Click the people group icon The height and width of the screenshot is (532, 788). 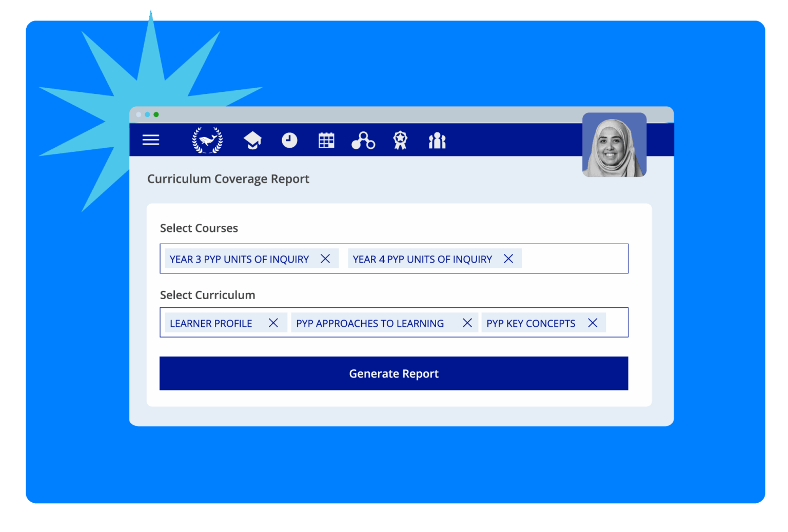coord(437,140)
